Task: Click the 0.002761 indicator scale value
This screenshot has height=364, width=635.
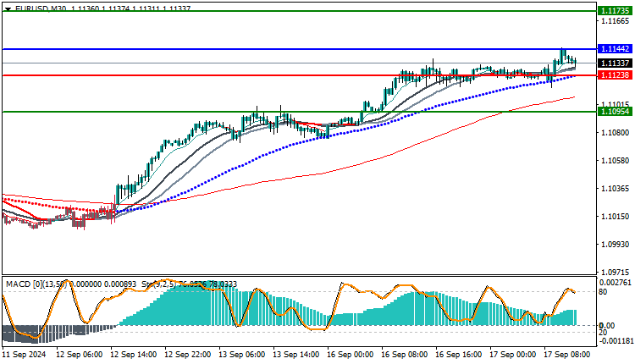Action: tap(616, 282)
